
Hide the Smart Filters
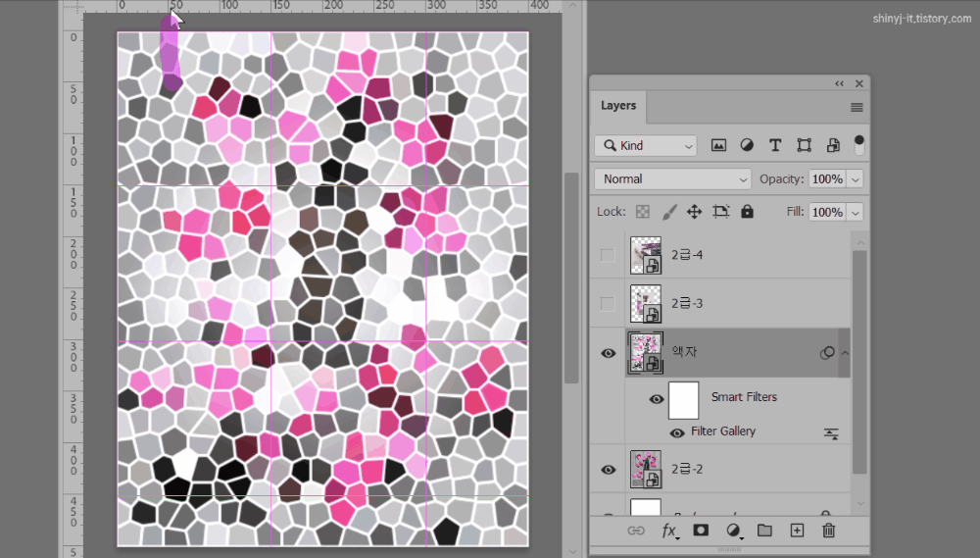coord(657,399)
